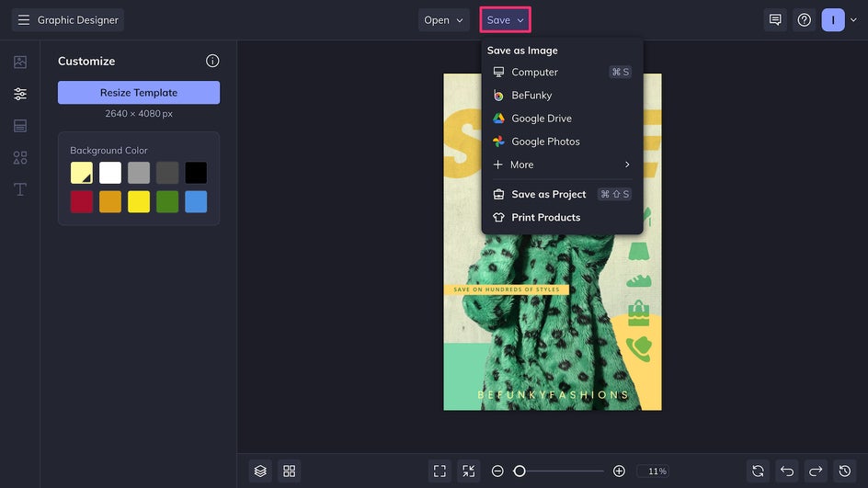The image size is (868, 488).
Task: Zoom out with the minus icon
Action: (497, 471)
